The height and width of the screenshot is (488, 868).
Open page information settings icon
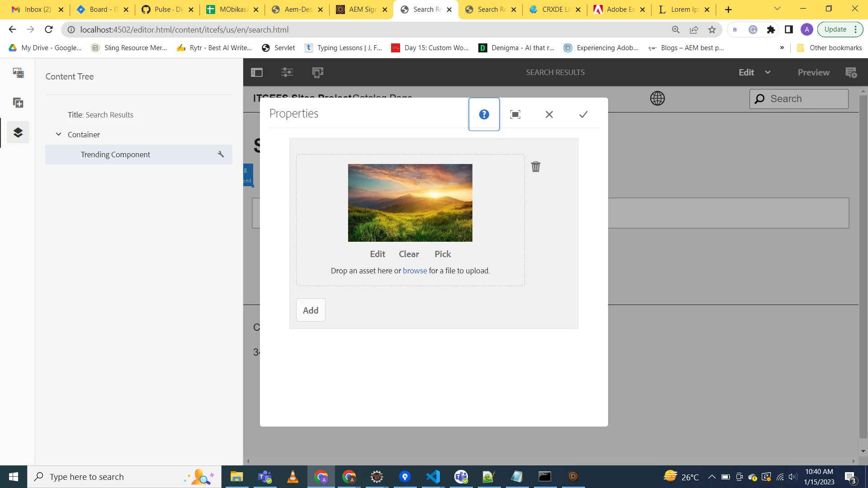[287, 72]
